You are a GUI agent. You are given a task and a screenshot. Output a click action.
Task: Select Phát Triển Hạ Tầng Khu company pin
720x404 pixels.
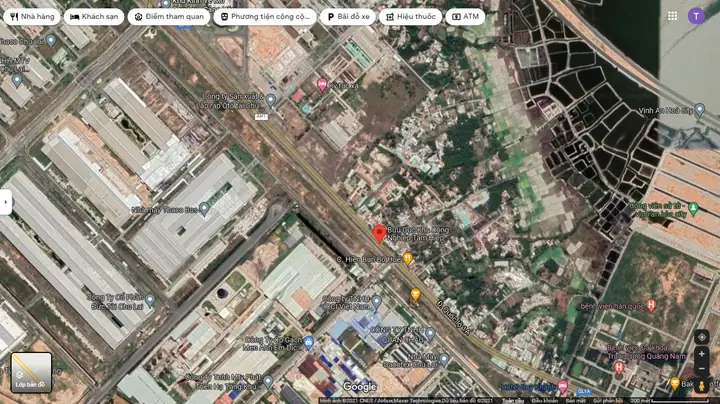pos(268,381)
